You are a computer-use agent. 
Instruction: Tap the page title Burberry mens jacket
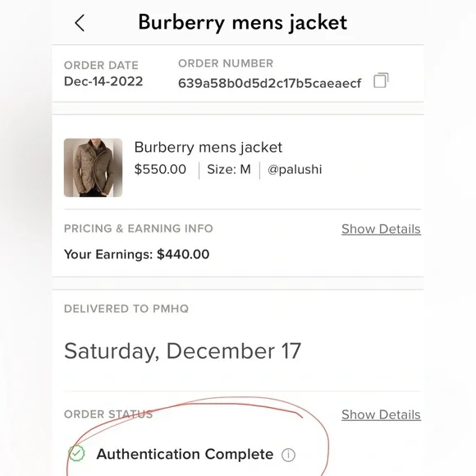pos(243,23)
